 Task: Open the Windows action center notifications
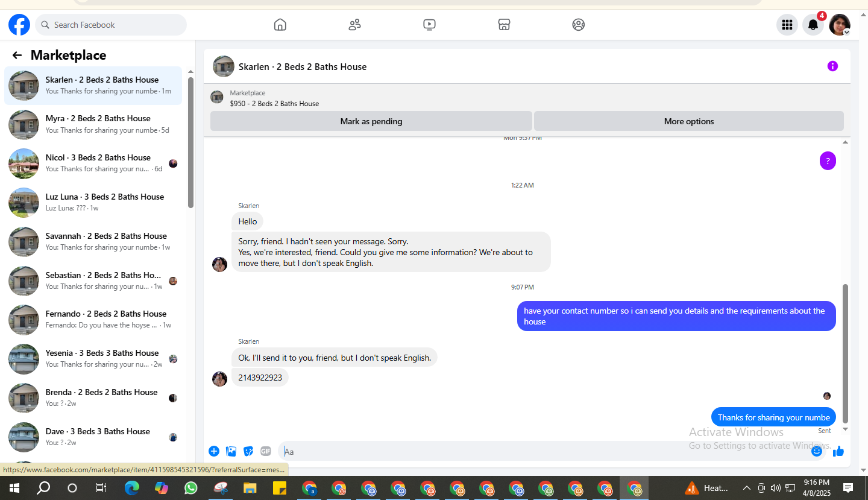point(848,488)
